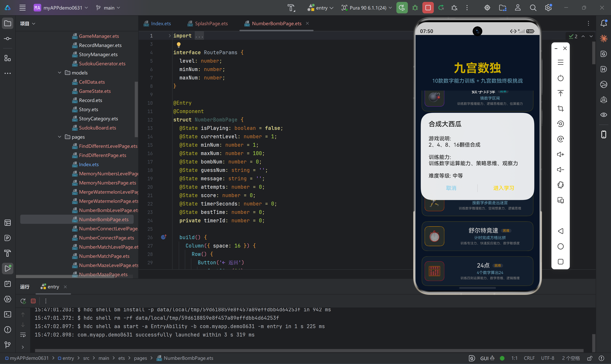
Task: Start the Debug entry bug icon
Action: click(x=415, y=8)
